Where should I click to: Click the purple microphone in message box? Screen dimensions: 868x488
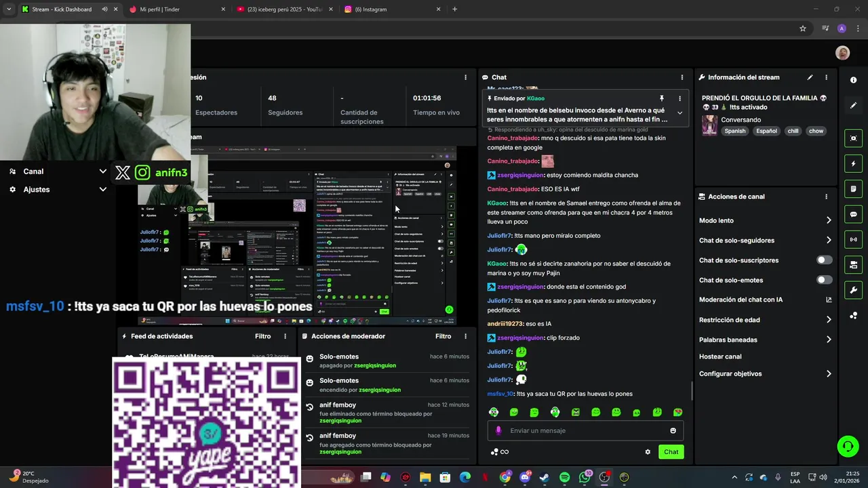click(498, 430)
